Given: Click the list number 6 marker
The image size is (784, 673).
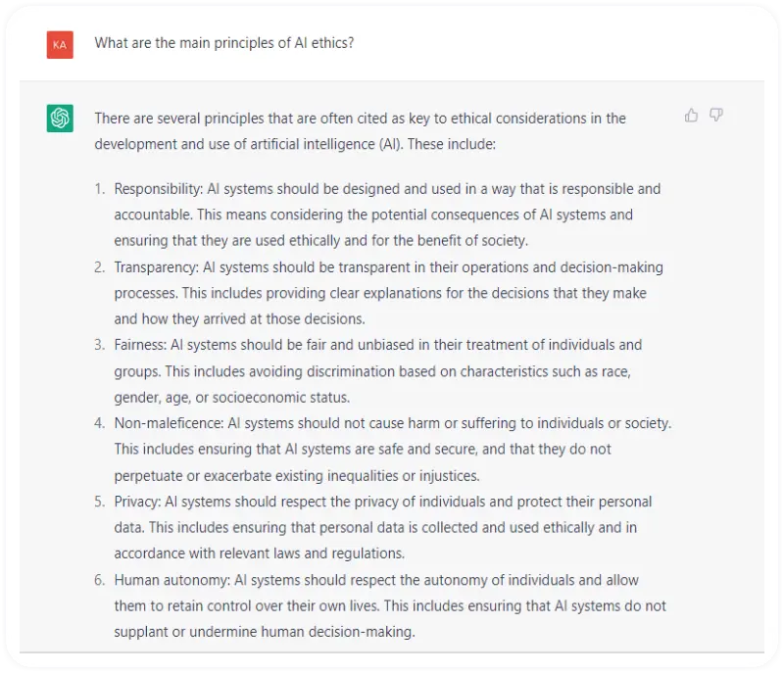Looking at the screenshot, I should click(x=100, y=580).
